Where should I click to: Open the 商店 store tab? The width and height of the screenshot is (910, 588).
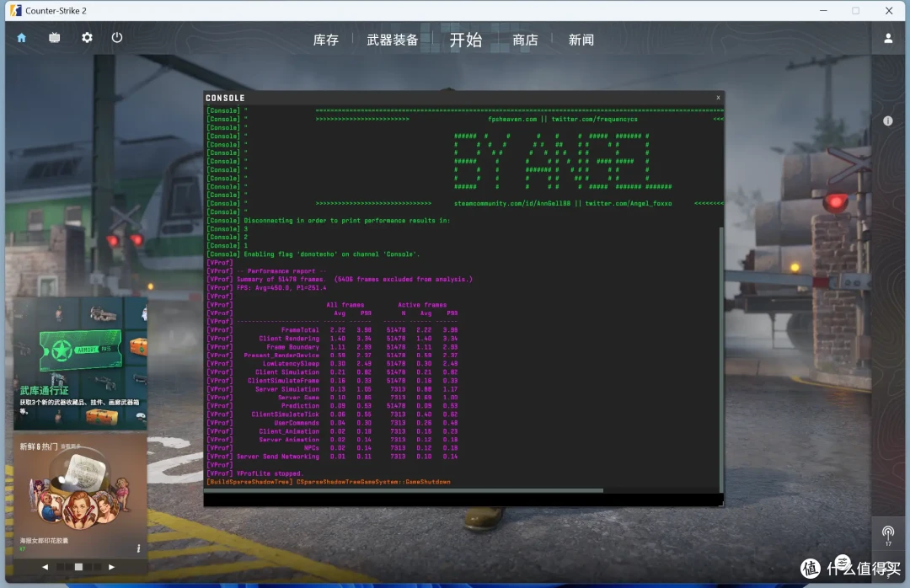(525, 40)
